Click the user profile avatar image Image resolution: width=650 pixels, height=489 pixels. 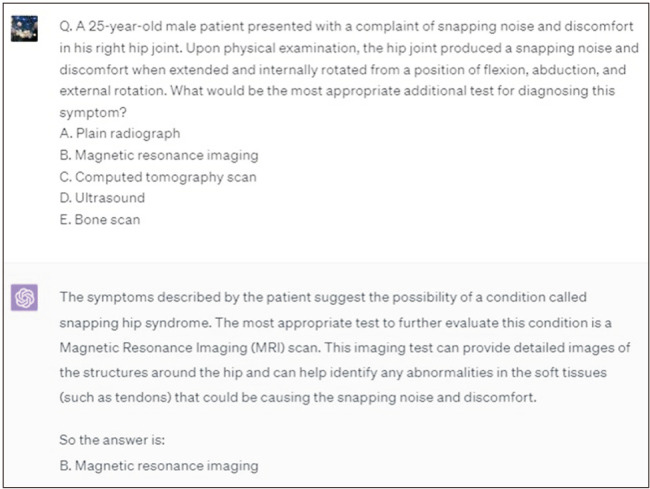(24, 29)
